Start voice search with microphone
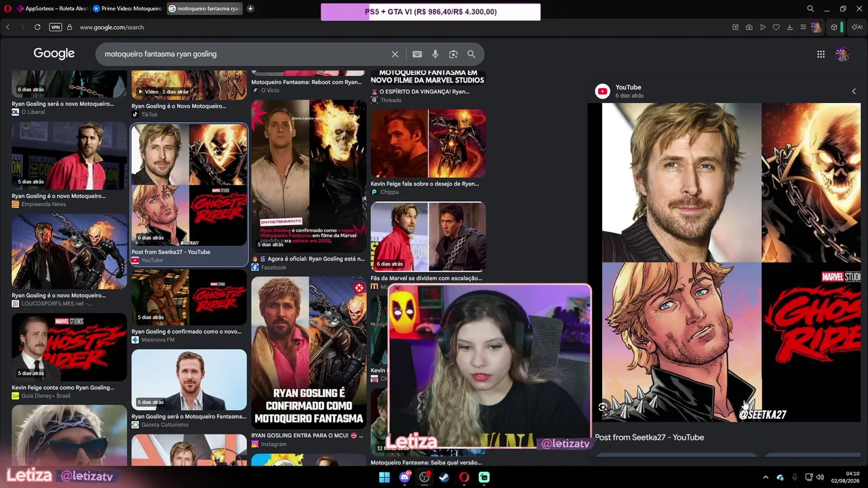The image size is (868, 488). pos(435,54)
